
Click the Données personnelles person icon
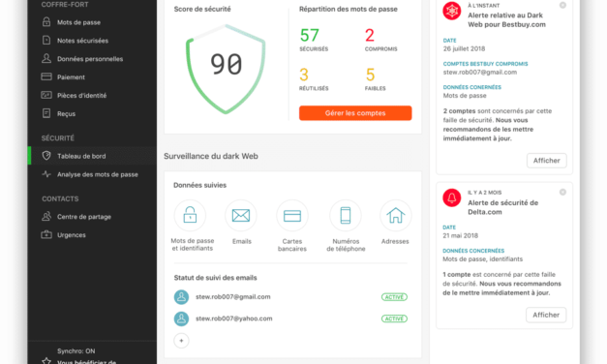(x=46, y=58)
